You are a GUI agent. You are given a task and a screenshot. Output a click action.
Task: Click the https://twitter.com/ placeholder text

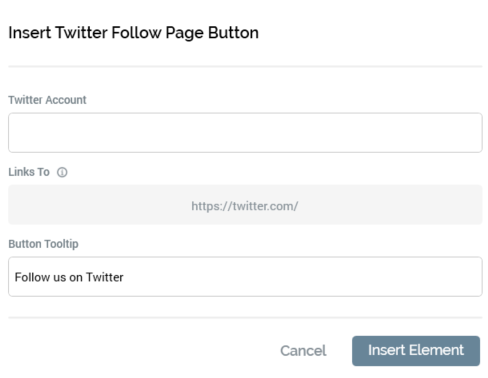click(x=244, y=206)
